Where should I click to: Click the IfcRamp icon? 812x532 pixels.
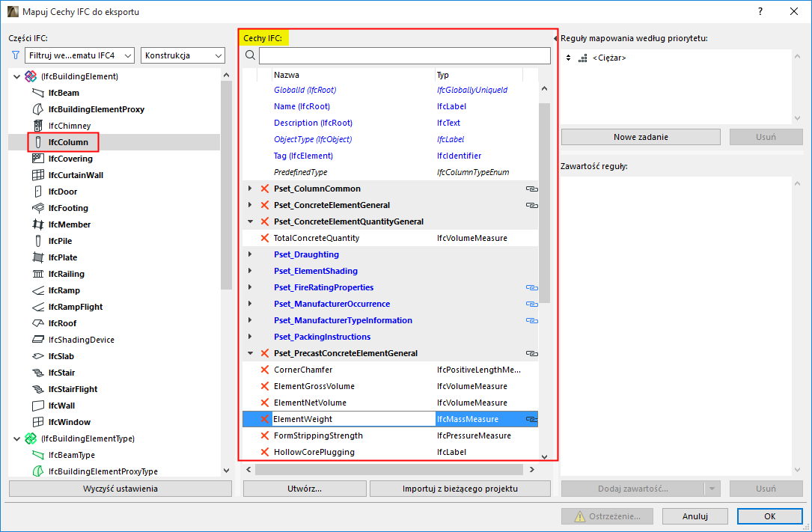pyautogui.click(x=38, y=290)
